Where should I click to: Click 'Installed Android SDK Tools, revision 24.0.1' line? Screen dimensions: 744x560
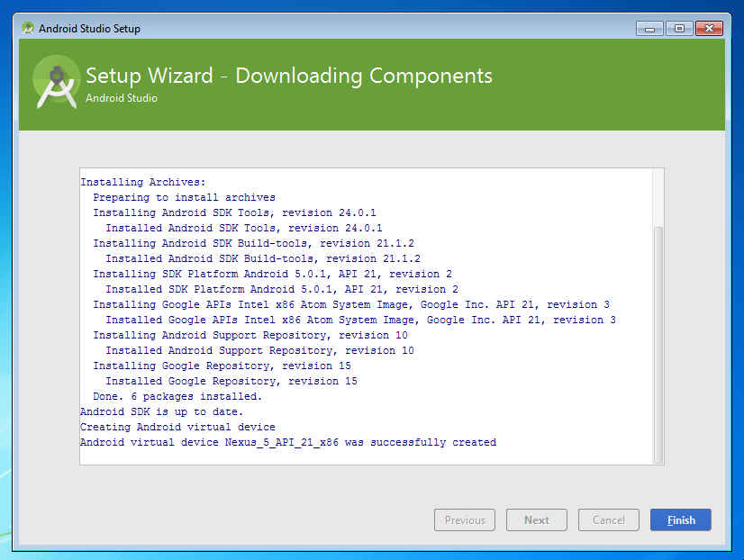[244, 228]
